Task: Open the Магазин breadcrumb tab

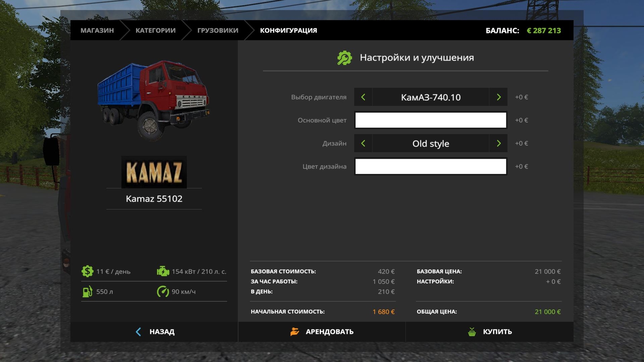Action: 97,30
